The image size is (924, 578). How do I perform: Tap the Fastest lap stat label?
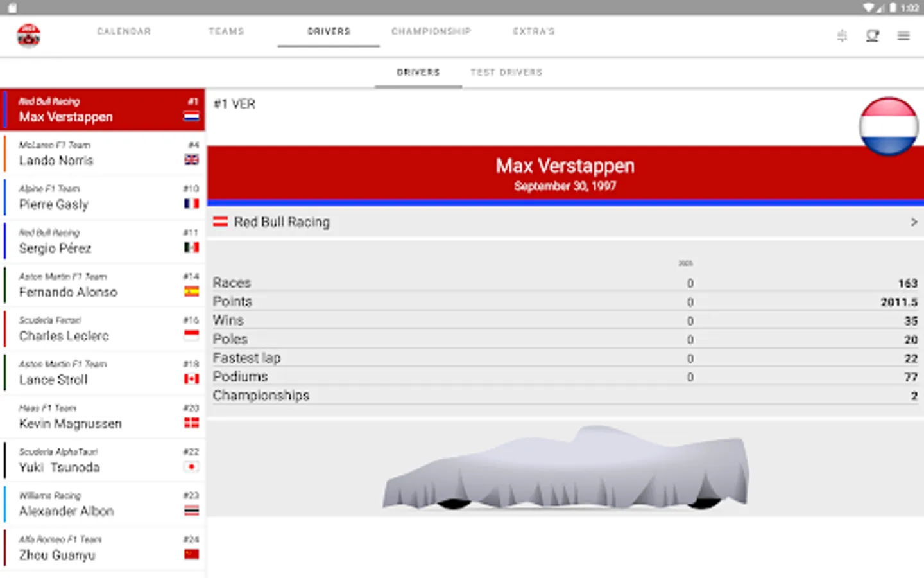pyautogui.click(x=247, y=358)
